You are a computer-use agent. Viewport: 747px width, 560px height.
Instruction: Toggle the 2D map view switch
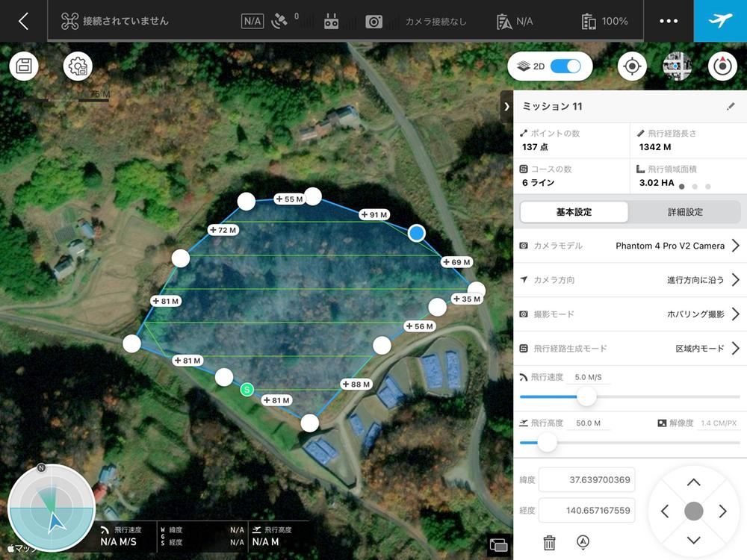pyautogui.click(x=565, y=66)
